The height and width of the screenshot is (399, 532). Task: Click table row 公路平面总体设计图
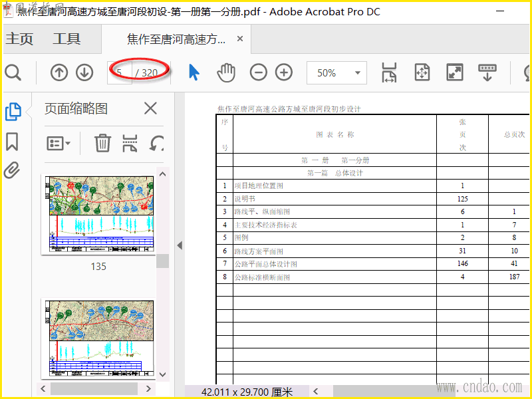pos(372,264)
